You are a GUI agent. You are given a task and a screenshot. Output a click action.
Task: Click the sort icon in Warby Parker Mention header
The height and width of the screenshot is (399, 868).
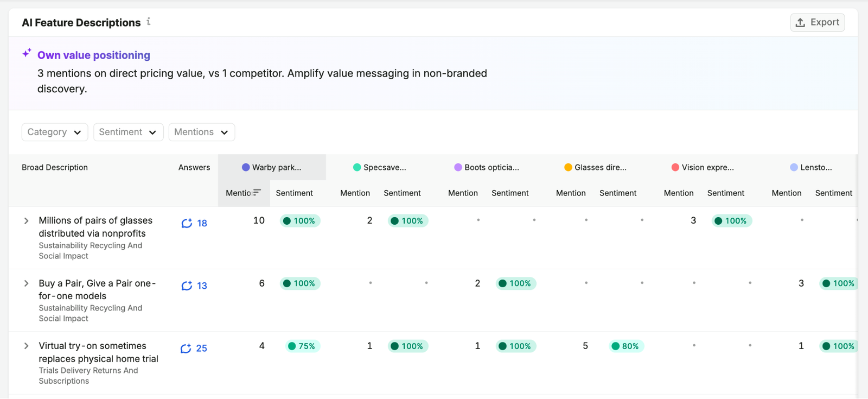click(257, 193)
